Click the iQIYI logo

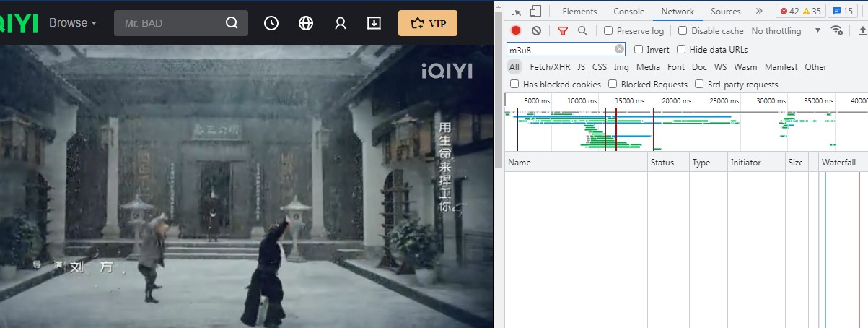click(19, 23)
